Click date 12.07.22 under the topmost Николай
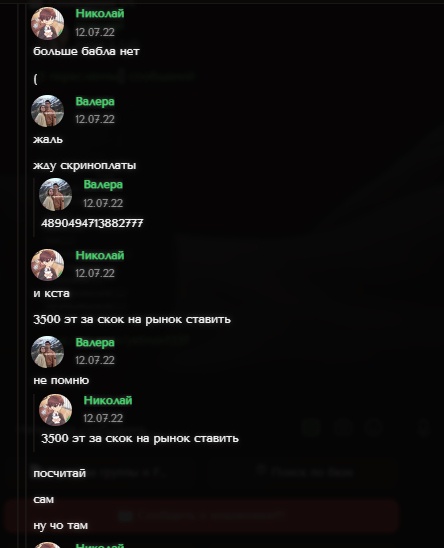The width and height of the screenshot is (444, 548). point(95,32)
